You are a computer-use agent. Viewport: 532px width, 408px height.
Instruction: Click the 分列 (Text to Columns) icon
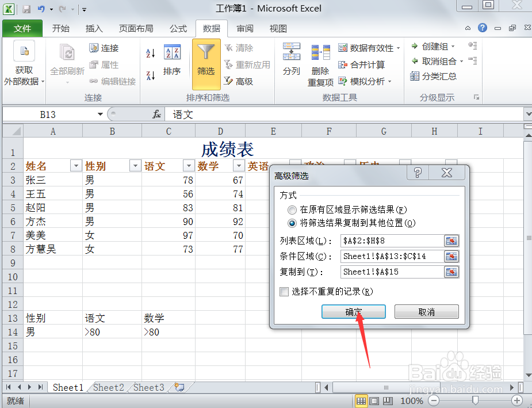tap(292, 62)
